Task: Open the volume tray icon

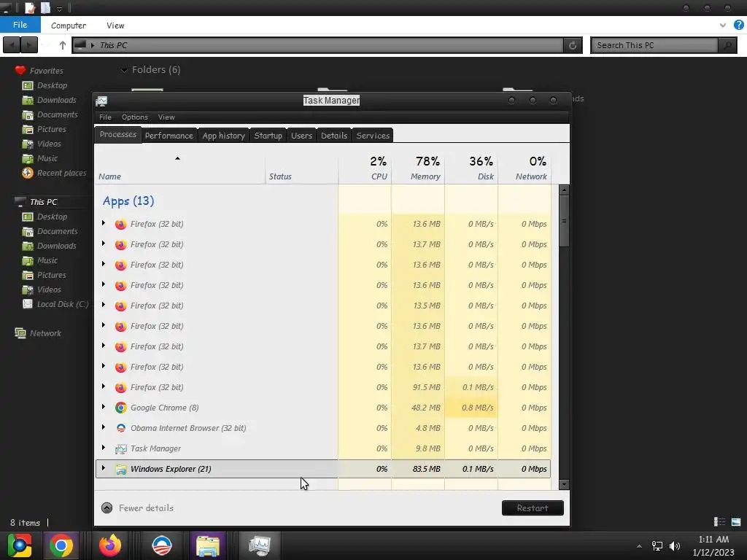Action: click(675, 546)
